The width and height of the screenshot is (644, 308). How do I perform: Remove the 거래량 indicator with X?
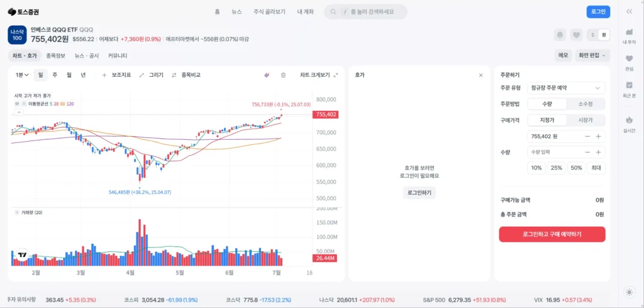pyautogui.click(x=17, y=213)
